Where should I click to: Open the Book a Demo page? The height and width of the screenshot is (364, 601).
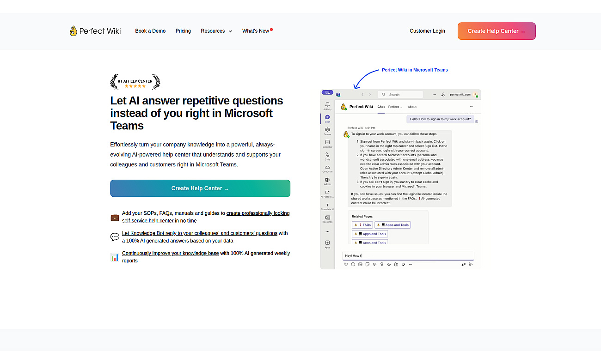tap(150, 31)
